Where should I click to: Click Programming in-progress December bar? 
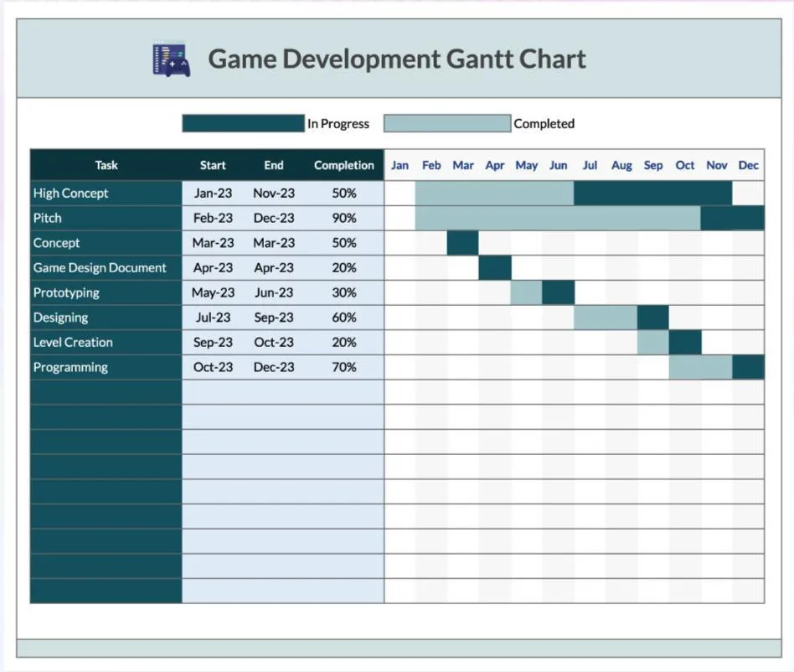[749, 367]
